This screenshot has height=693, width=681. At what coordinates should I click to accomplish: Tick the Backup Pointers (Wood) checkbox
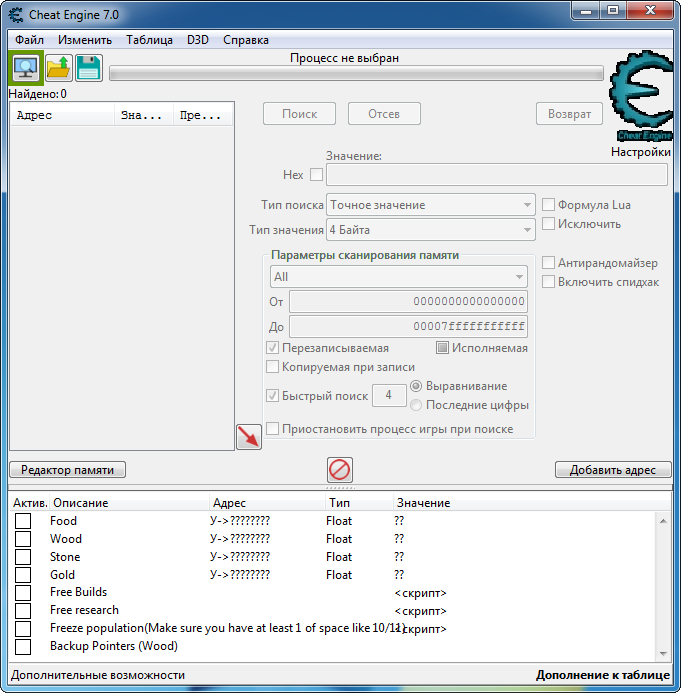point(23,647)
